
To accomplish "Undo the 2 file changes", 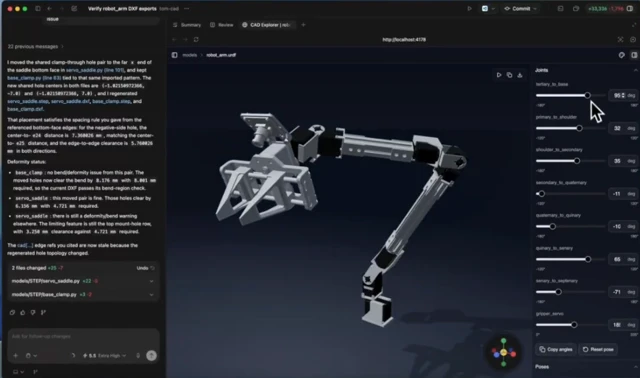I will tap(145, 268).
